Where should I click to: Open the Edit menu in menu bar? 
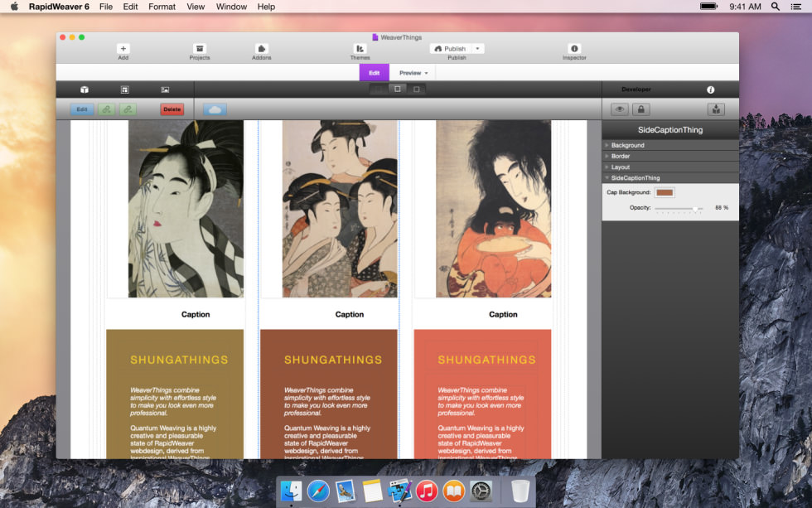coord(131,6)
